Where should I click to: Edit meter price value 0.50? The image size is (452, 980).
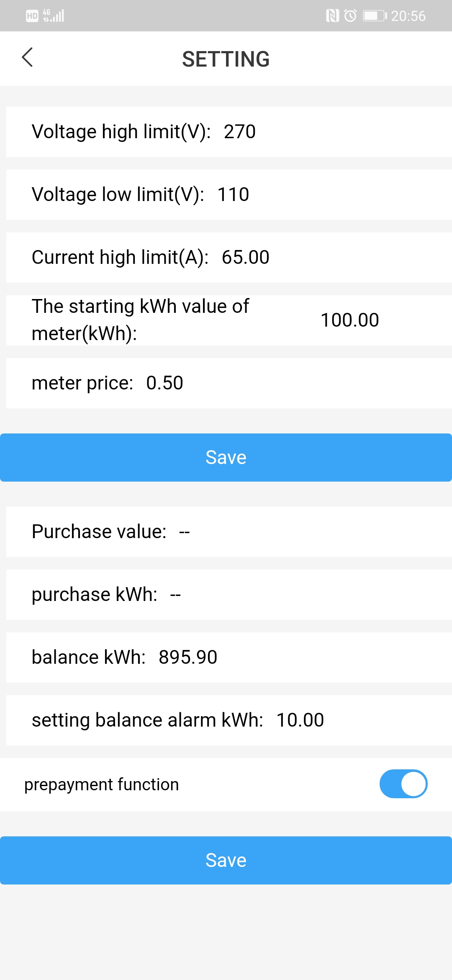(x=165, y=383)
